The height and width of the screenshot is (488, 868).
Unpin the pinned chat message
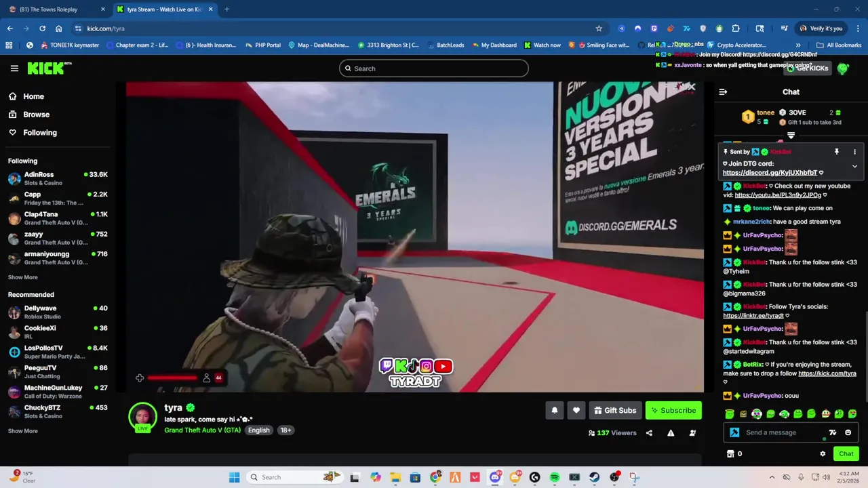pos(837,152)
